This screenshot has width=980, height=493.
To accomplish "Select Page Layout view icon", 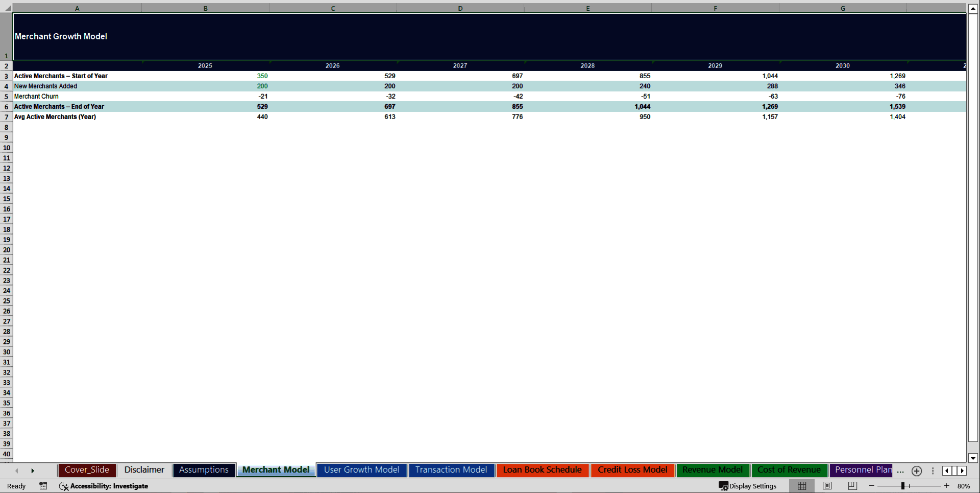I will (x=827, y=486).
